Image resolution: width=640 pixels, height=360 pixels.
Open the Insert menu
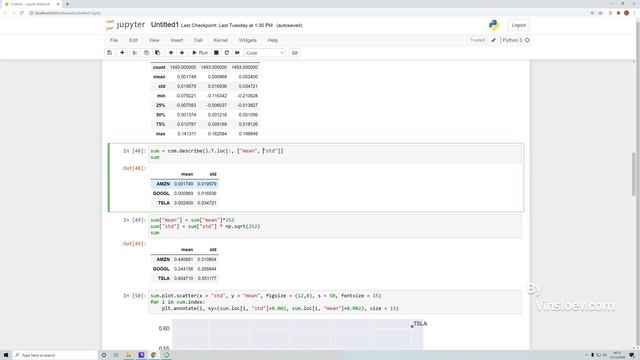pos(177,40)
